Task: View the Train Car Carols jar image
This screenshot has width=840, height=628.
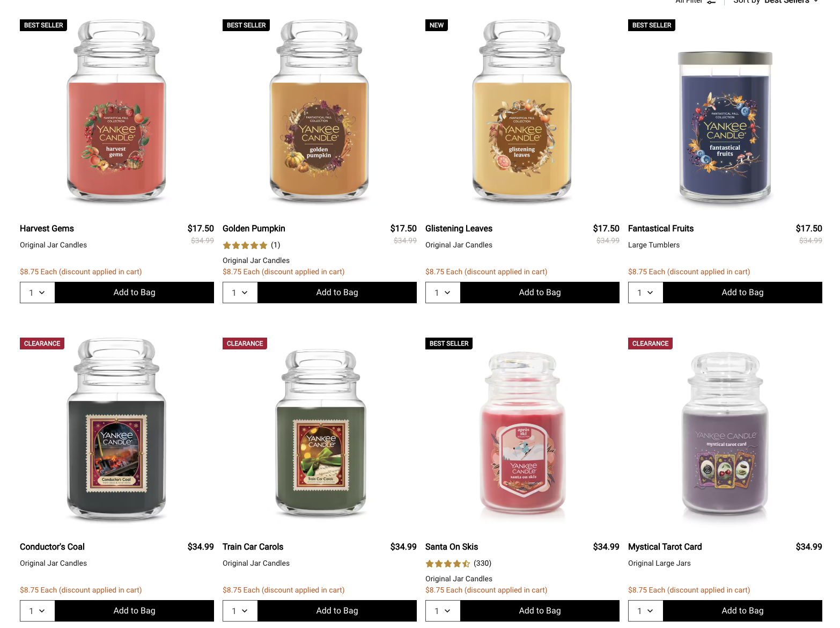Action: [x=320, y=432]
